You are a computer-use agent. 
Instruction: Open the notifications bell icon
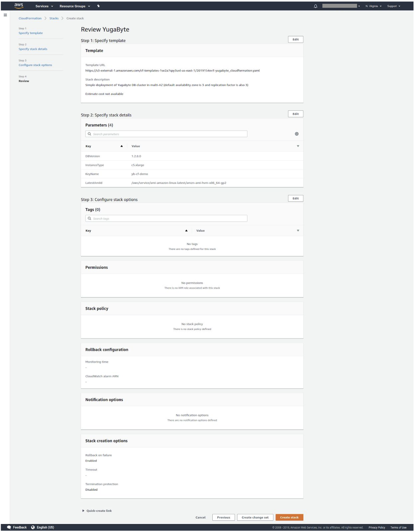[x=315, y=6]
